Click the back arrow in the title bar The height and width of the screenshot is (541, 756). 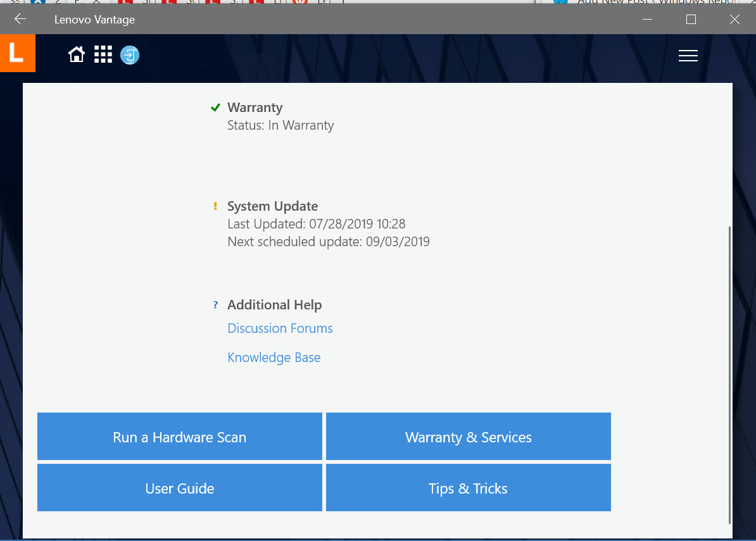coord(19,19)
